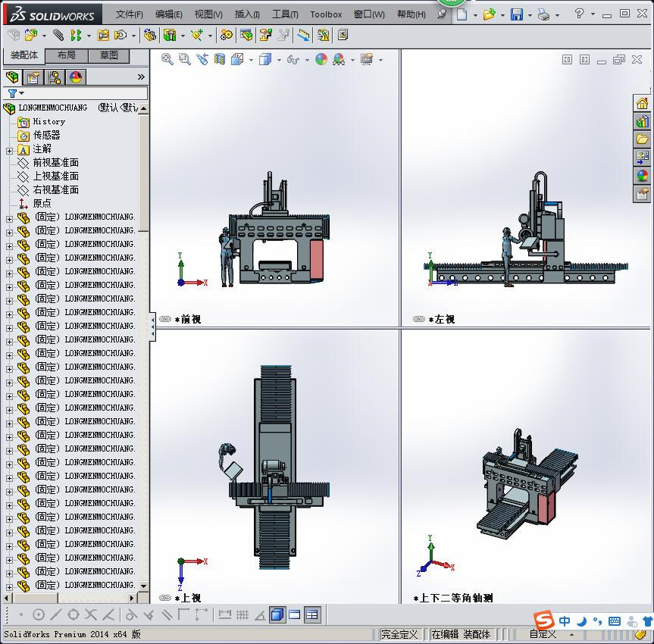Image resolution: width=654 pixels, height=644 pixels.
Task: Open the 编辑(E) menu
Action: pos(168,14)
